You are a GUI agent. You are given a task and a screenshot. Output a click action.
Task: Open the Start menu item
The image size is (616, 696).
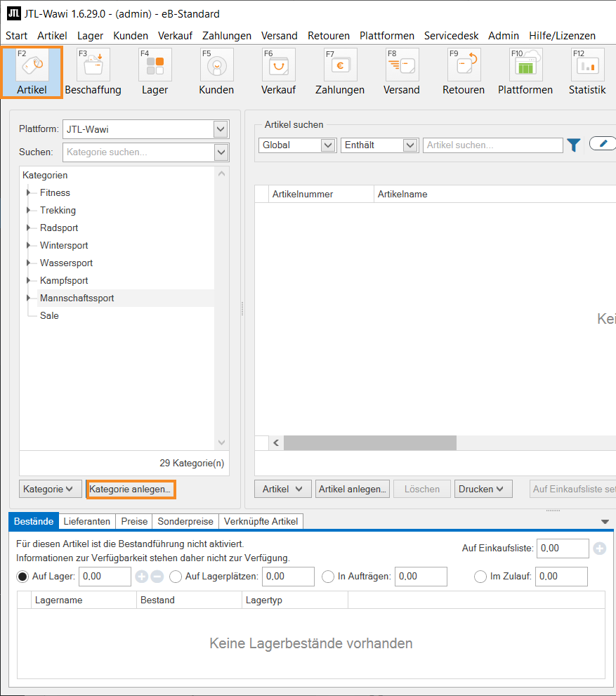(x=16, y=36)
